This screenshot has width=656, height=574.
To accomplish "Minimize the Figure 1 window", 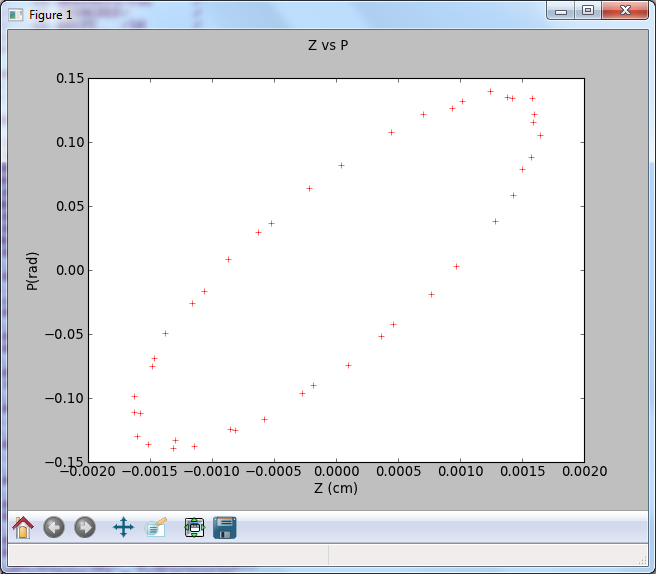I will tap(562, 11).
